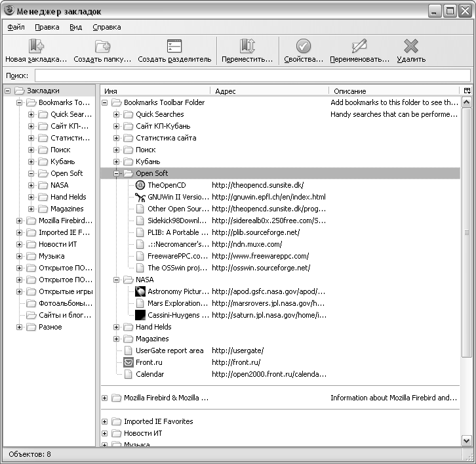The width and height of the screenshot is (476, 464).
Task: Expand the Музыка folder in left tree
Action: [20, 256]
